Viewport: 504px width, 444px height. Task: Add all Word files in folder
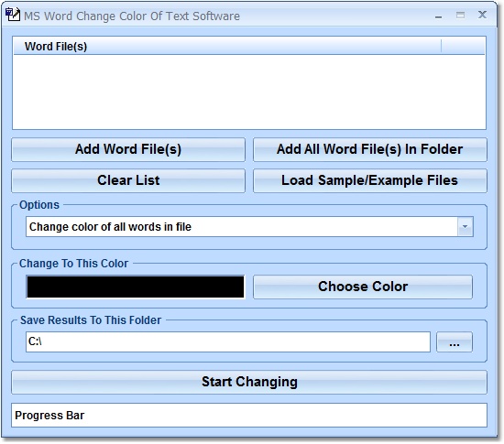coord(370,149)
